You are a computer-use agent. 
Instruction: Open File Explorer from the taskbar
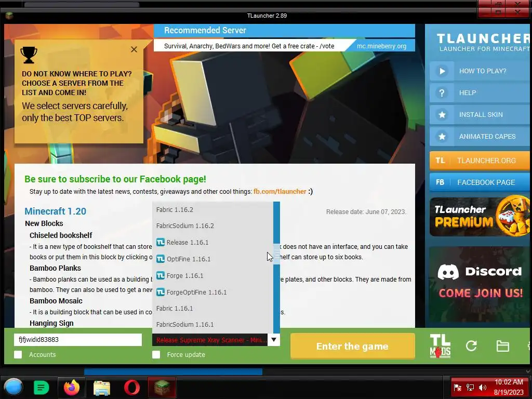pos(101,388)
